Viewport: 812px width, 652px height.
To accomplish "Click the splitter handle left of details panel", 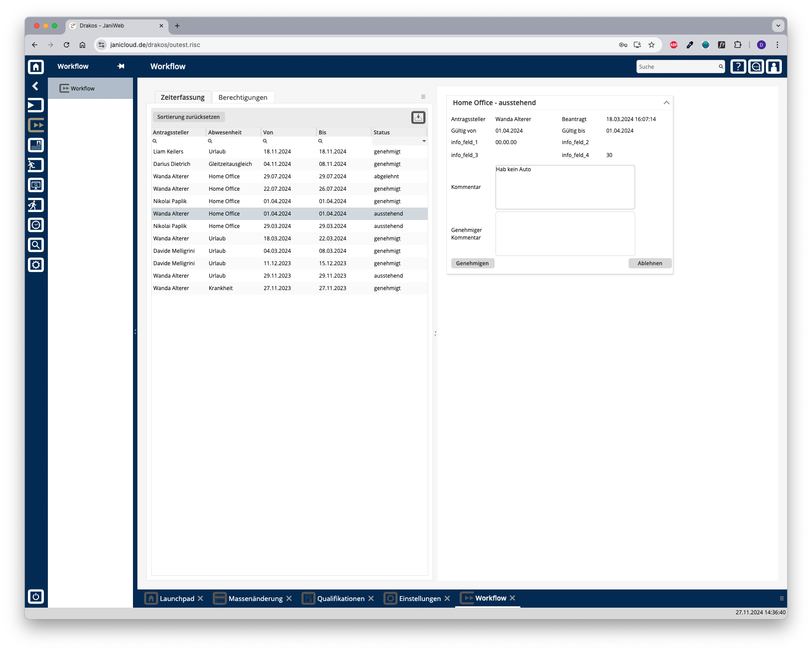I will (435, 333).
